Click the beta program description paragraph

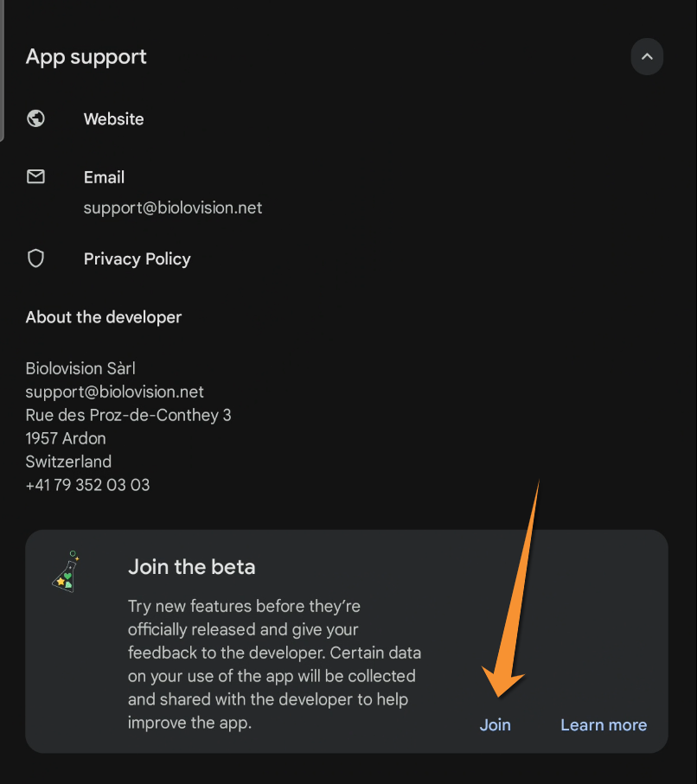coord(274,664)
